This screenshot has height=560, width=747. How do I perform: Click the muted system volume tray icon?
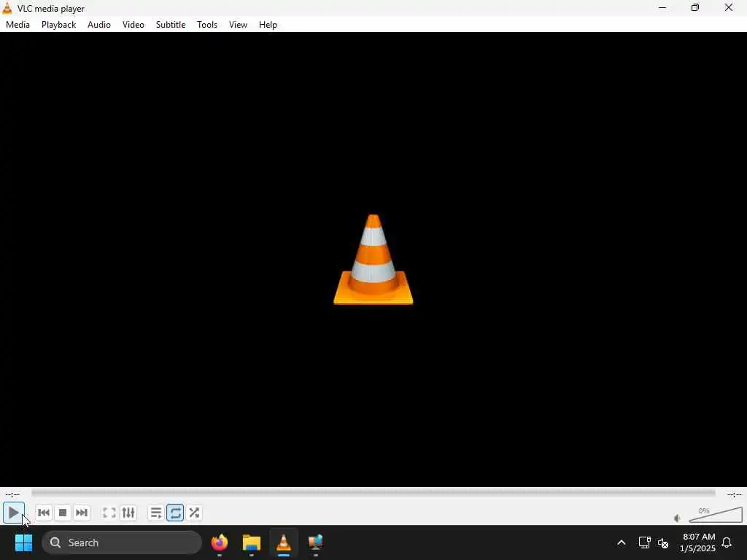(662, 542)
